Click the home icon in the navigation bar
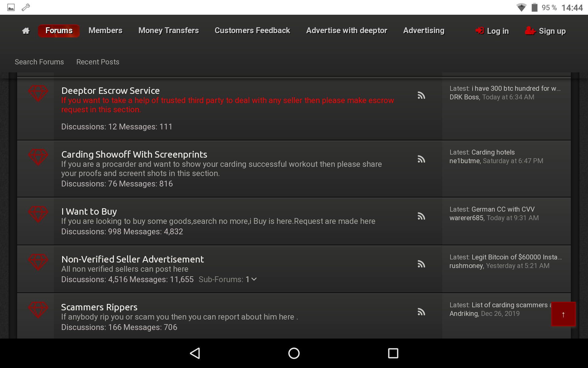Screen dimensions: 588x368 26,31
